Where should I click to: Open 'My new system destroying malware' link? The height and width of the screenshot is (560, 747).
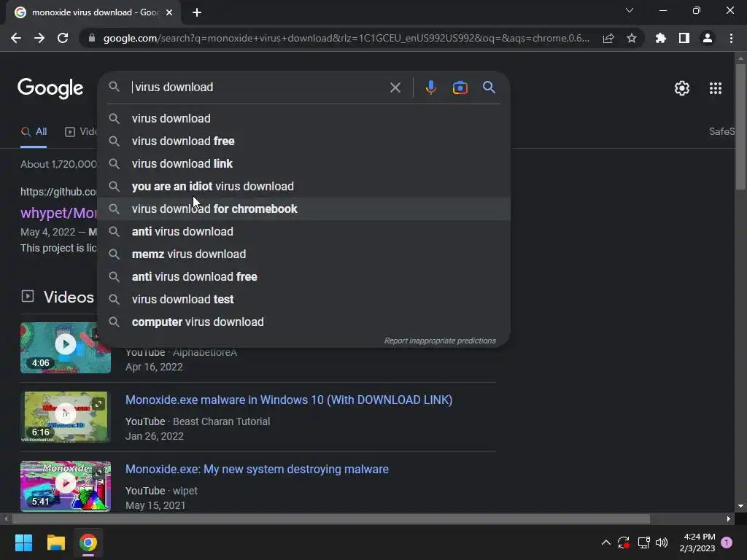[x=257, y=469]
